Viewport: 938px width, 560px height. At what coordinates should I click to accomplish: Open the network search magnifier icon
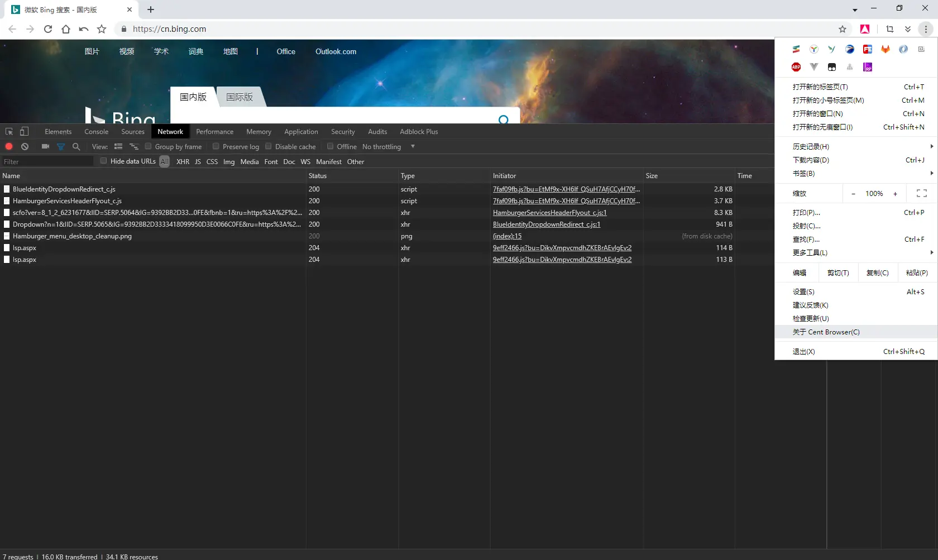76,146
